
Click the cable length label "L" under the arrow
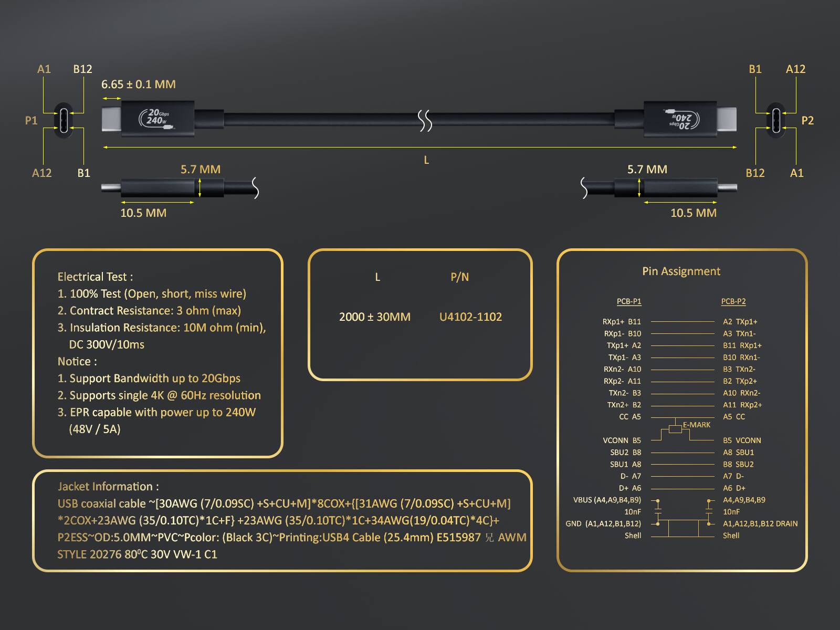pyautogui.click(x=426, y=160)
